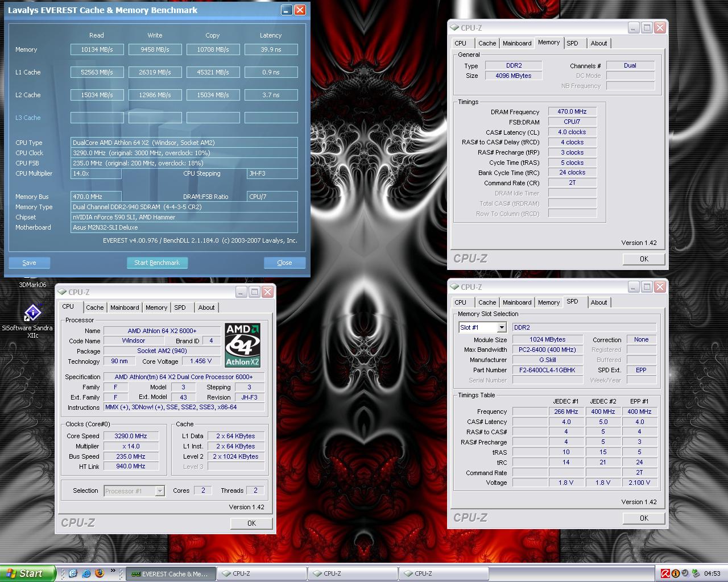This screenshot has width=728, height=582.
Task: Open SPD tab in the CPU-Z Memory timings window
Action: [573, 43]
